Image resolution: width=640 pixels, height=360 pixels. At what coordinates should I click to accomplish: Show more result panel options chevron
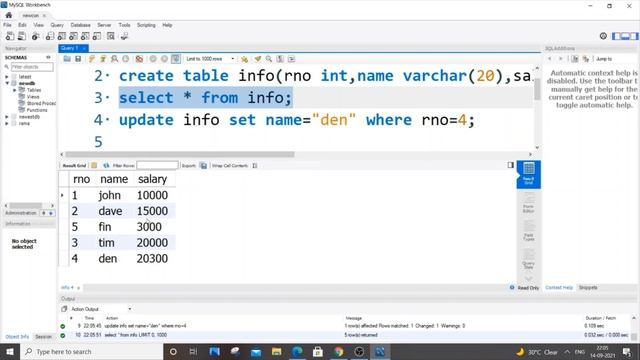coord(529,279)
